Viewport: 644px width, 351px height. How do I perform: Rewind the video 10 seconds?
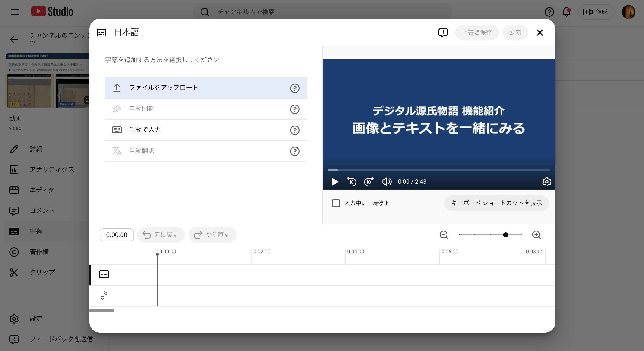pos(352,182)
